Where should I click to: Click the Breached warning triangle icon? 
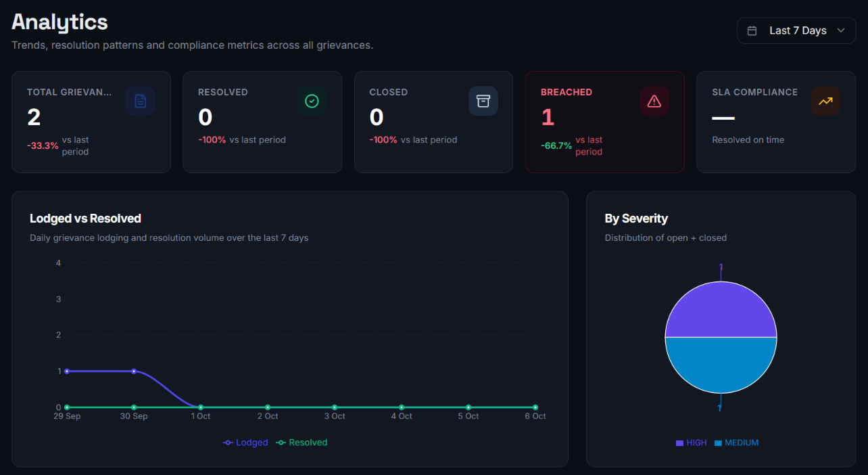[654, 101]
